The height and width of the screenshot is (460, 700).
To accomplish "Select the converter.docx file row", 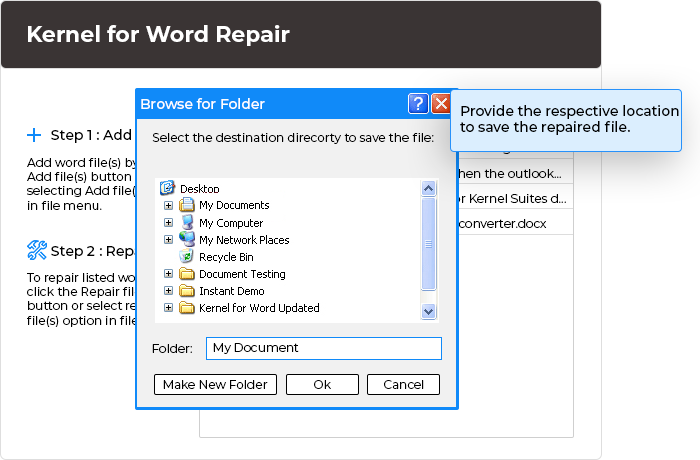I will tap(516, 223).
